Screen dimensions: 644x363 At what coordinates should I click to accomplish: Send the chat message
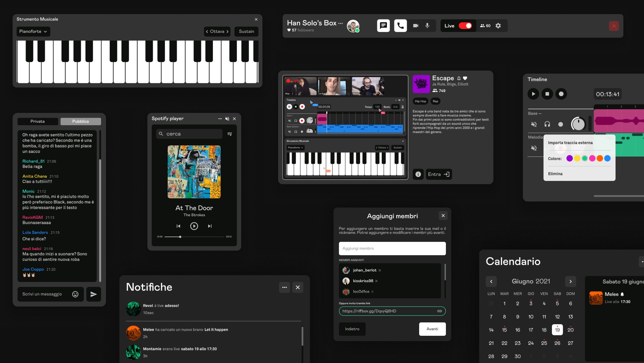94,294
